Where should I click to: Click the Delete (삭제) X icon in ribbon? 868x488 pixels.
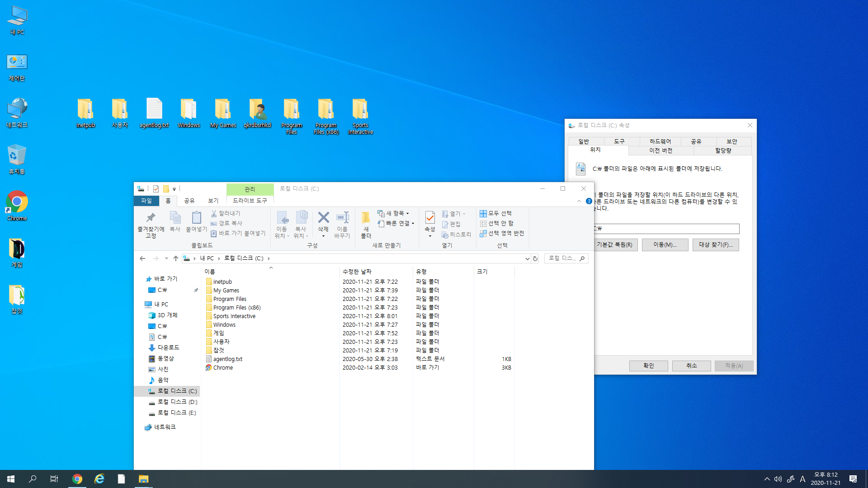coord(323,218)
